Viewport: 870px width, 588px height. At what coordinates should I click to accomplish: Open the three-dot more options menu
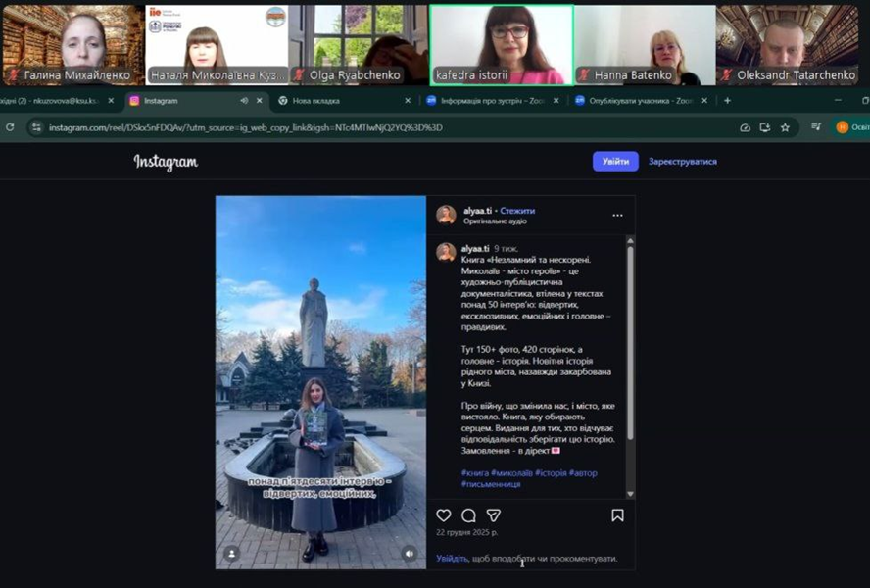coord(617,215)
